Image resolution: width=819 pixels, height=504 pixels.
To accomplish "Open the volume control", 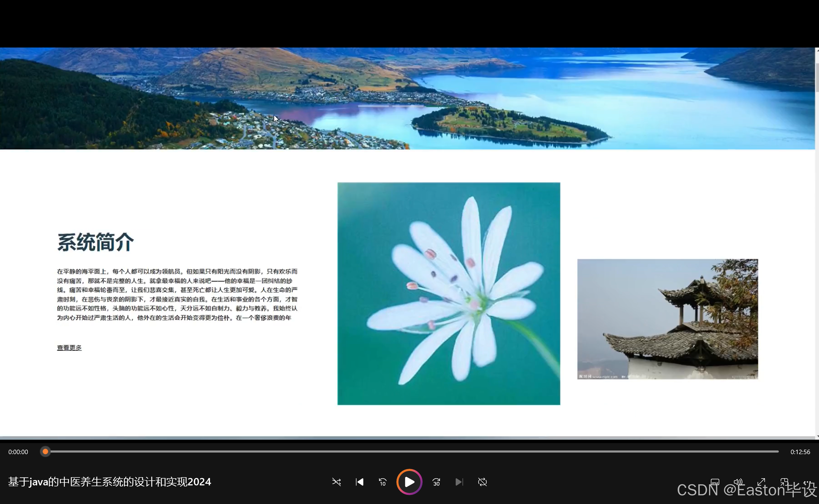I will (738, 482).
